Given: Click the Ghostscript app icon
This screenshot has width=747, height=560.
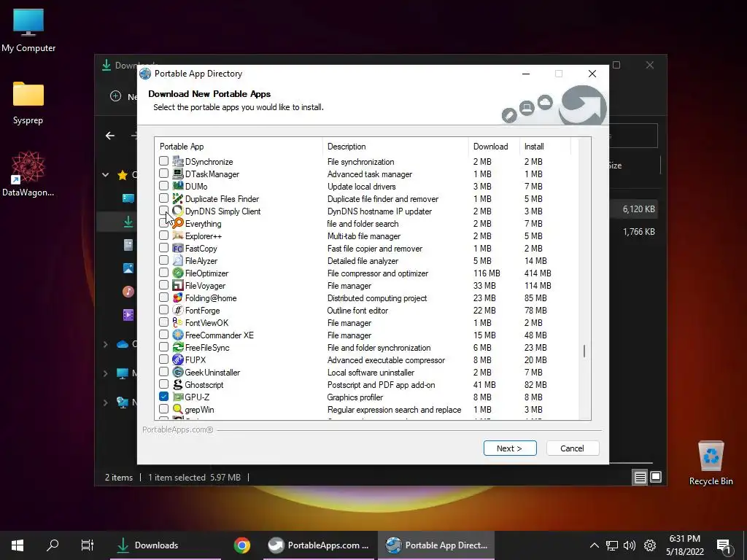Looking at the screenshot, I should tap(178, 384).
